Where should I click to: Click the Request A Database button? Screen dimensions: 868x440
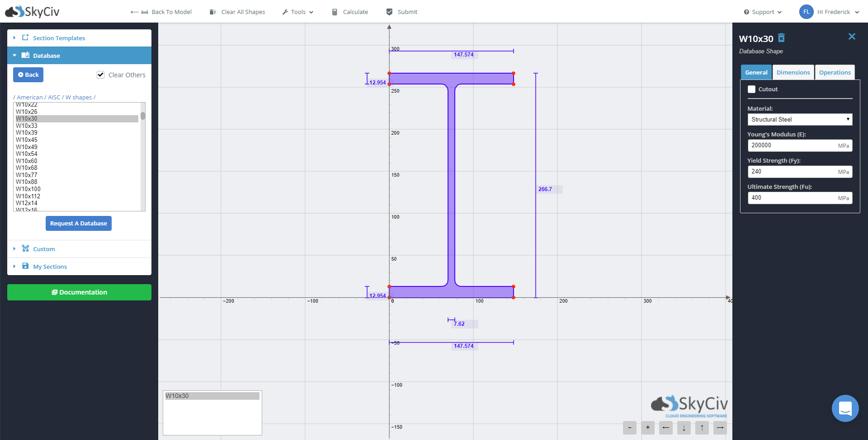tap(79, 223)
